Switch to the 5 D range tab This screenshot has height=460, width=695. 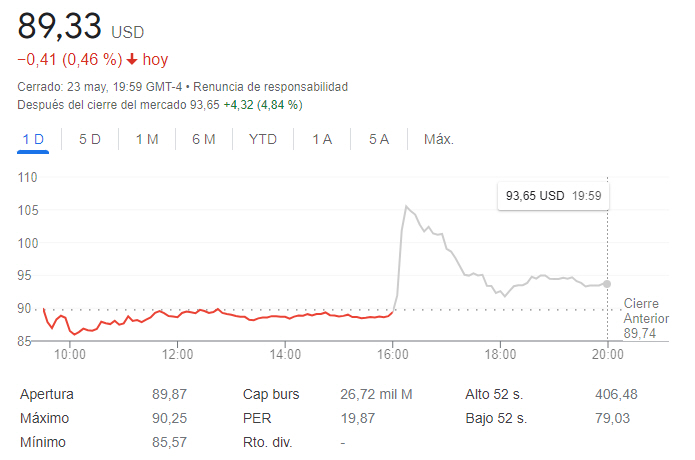point(90,139)
